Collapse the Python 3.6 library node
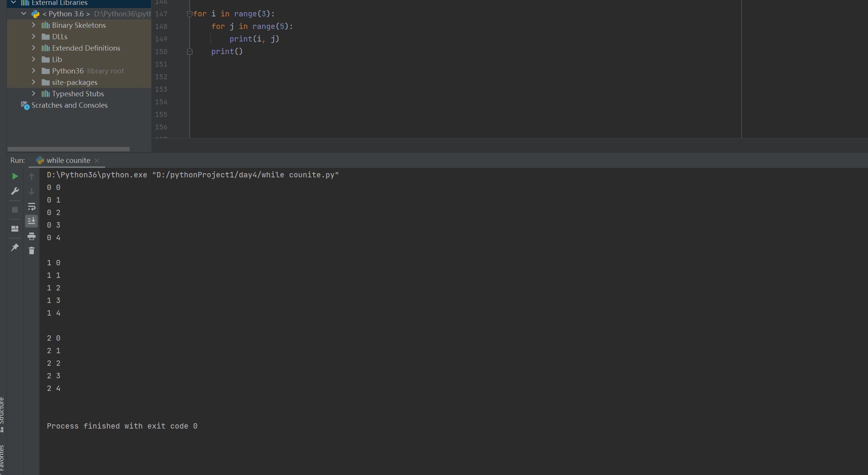 click(x=24, y=14)
